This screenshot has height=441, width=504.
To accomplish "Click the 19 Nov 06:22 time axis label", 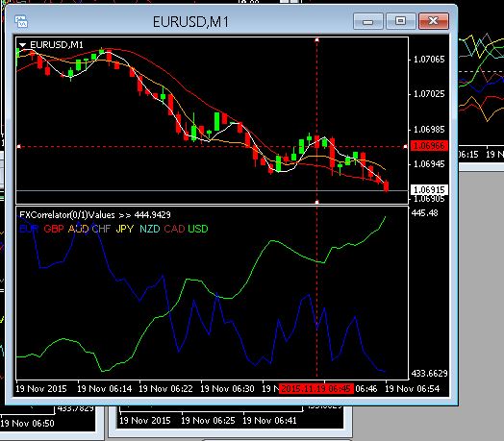I will coord(165,389).
